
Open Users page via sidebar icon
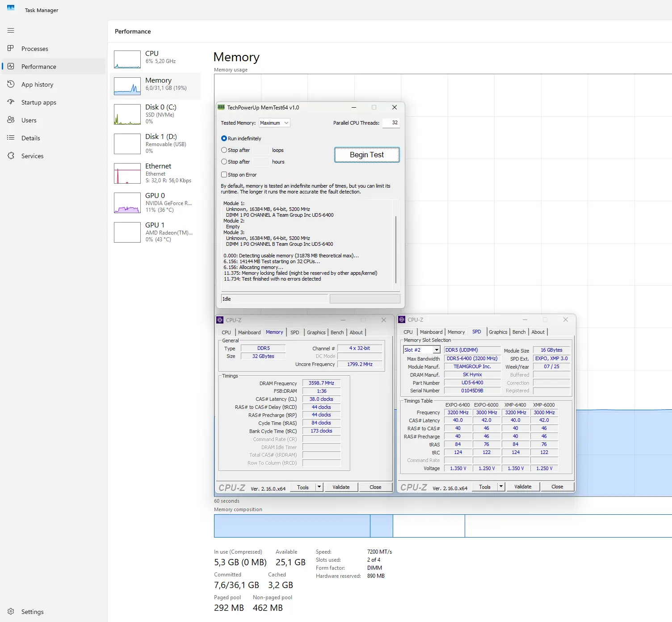tap(11, 120)
